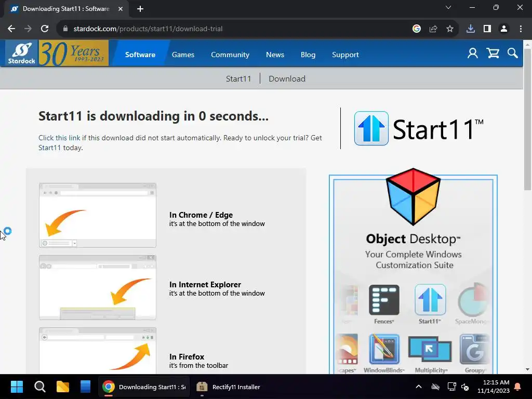Select the Blog nav menu

coord(308,55)
